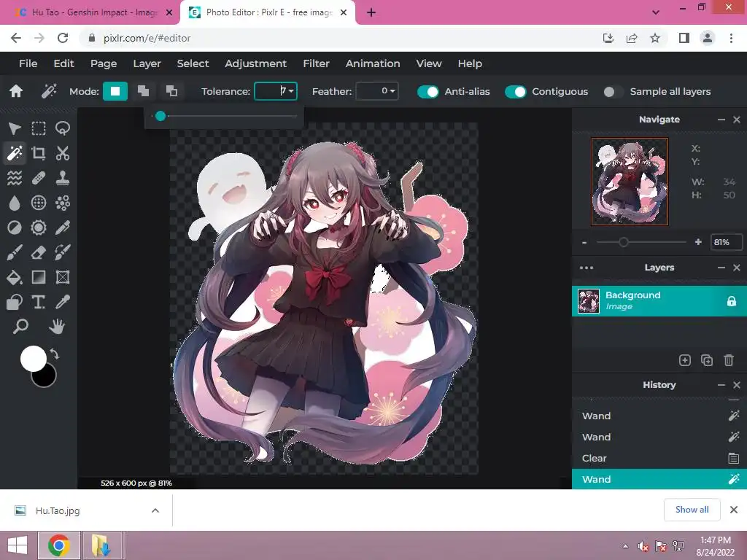Select the Heal bandage tool
This screenshot has height=560, width=747.
39,178
